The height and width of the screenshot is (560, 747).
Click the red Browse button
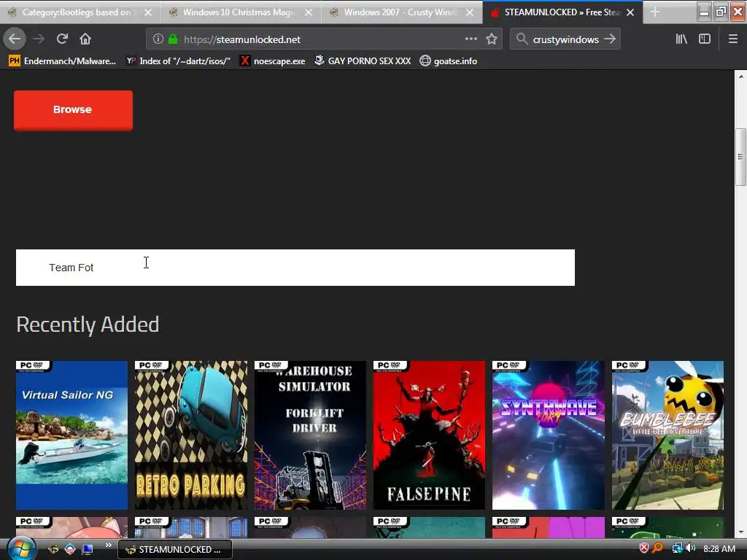coord(74,110)
